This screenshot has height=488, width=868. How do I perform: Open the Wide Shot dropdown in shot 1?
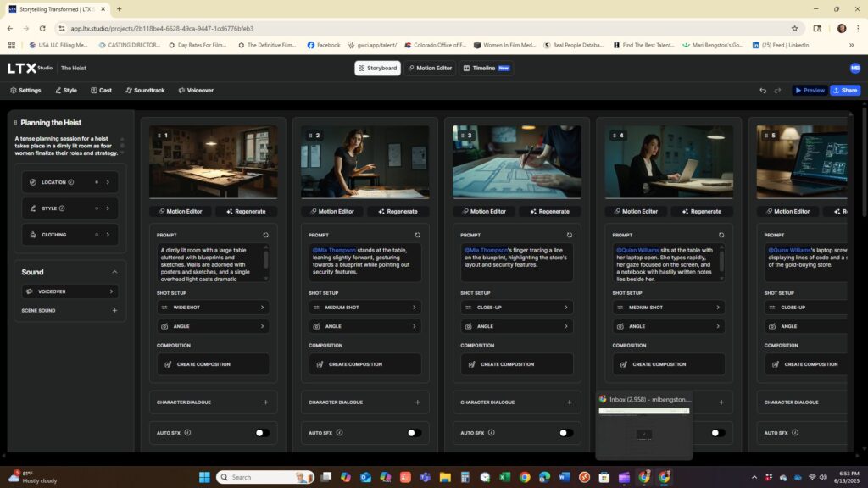point(213,308)
